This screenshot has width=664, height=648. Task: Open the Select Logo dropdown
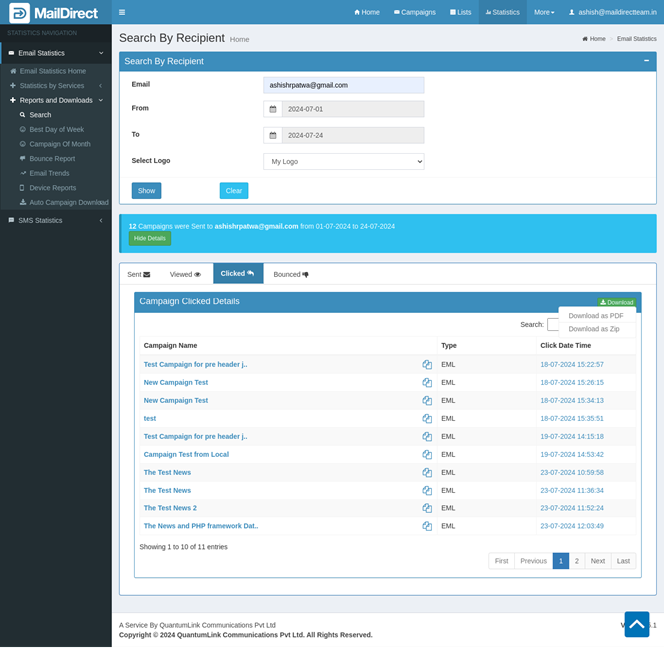[x=344, y=161]
